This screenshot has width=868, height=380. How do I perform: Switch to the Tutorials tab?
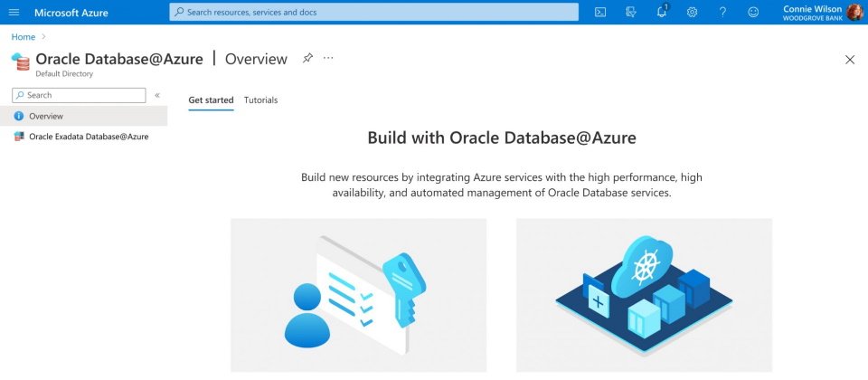pyautogui.click(x=260, y=100)
